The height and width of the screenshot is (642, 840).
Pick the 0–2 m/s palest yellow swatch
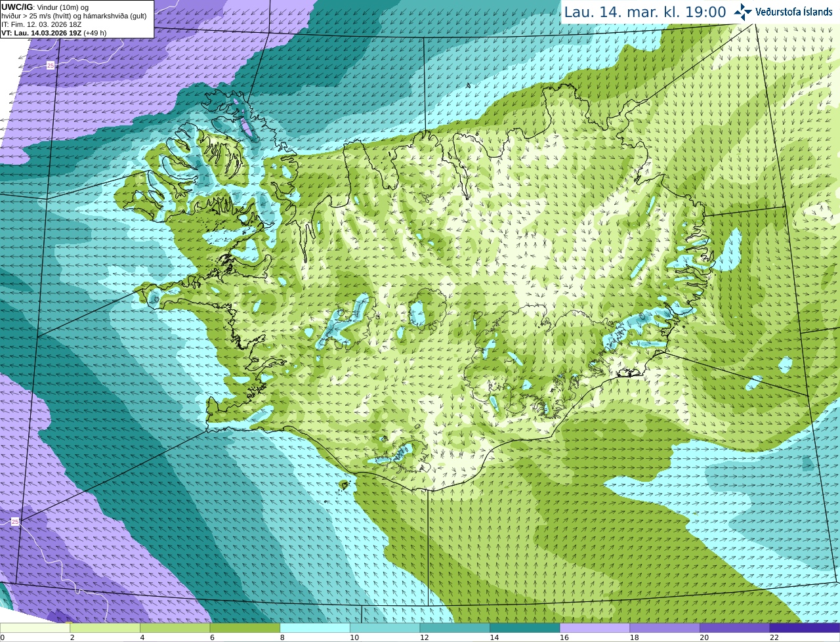coord(35,628)
